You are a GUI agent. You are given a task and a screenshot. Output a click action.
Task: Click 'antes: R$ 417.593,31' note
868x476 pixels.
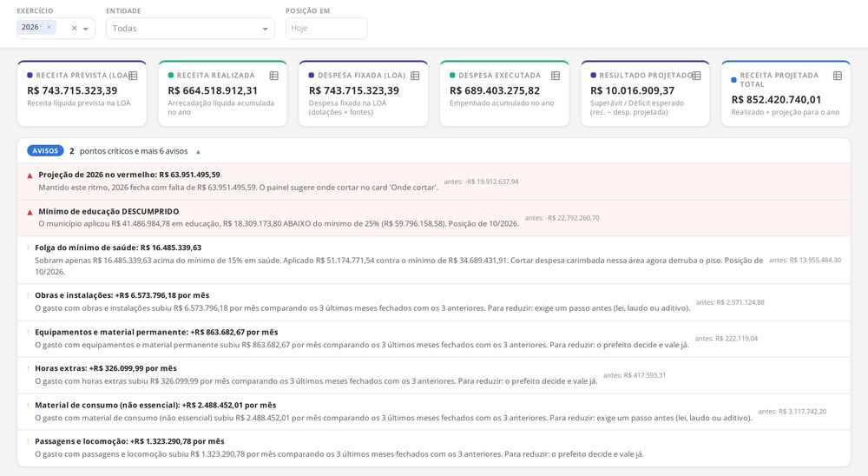click(635, 375)
